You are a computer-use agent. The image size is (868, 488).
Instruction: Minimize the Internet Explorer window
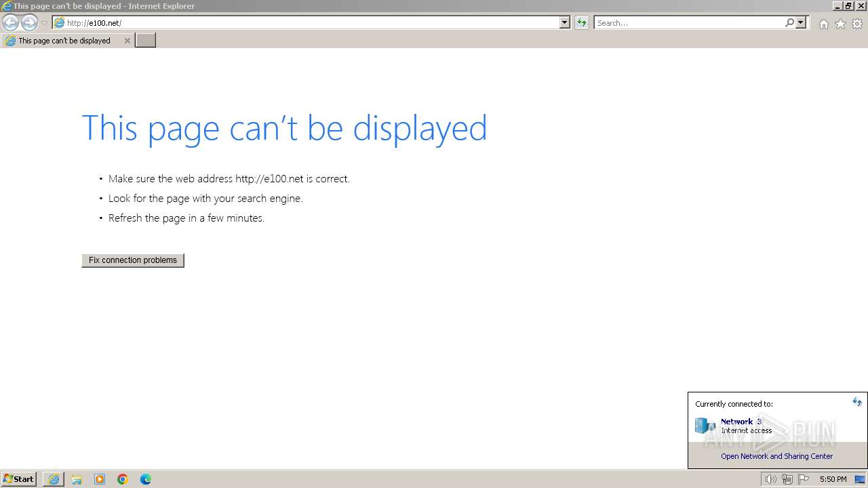tap(837, 6)
